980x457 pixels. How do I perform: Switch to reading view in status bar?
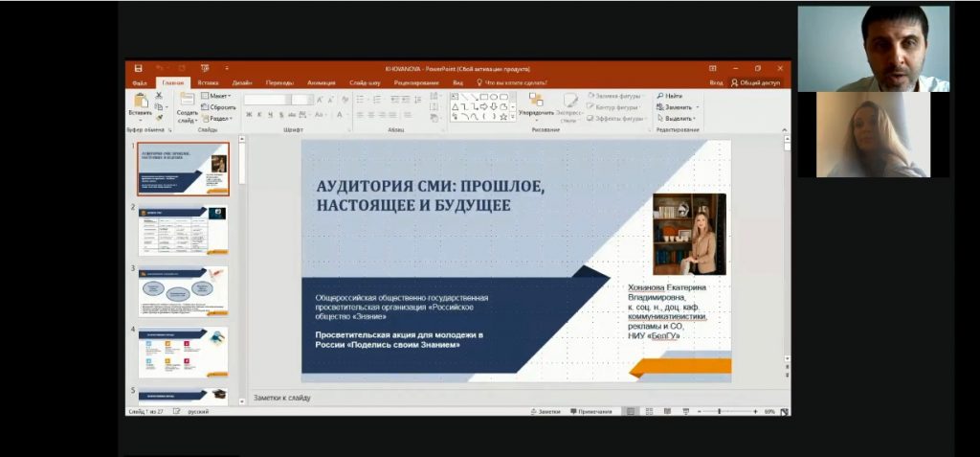[x=667, y=411]
